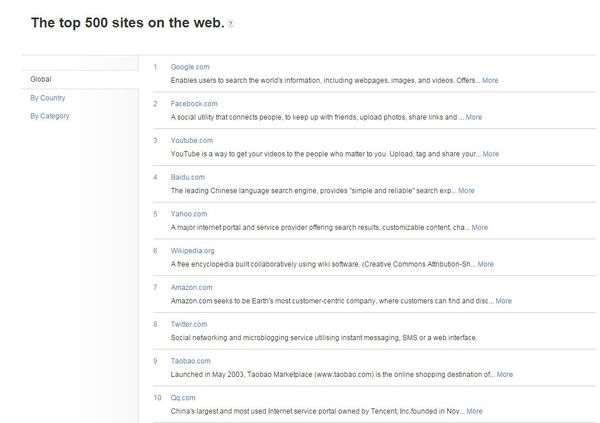Viewport: 600px width, 423px height.
Task: Click rank number 6 beside Wikipedia.org
Action: (x=155, y=251)
